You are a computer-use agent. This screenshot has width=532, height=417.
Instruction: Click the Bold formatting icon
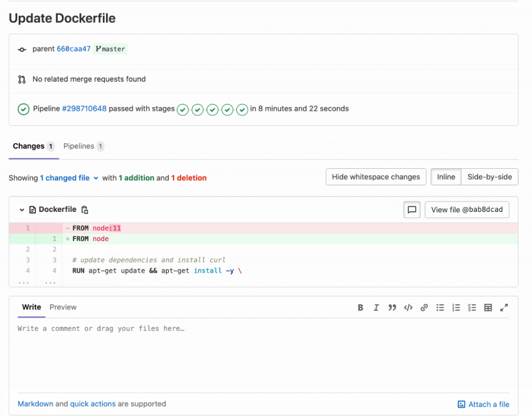click(x=361, y=307)
